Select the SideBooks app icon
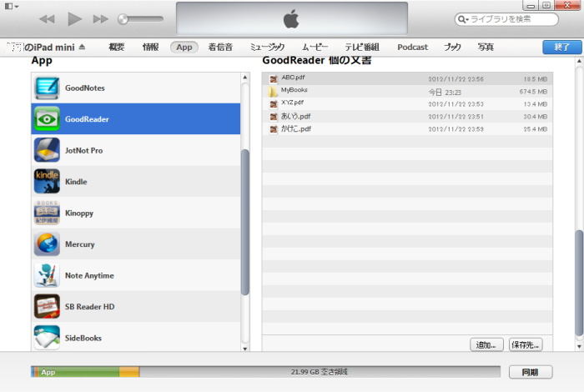Screen dimensions: 584x392 click(x=47, y=338)
